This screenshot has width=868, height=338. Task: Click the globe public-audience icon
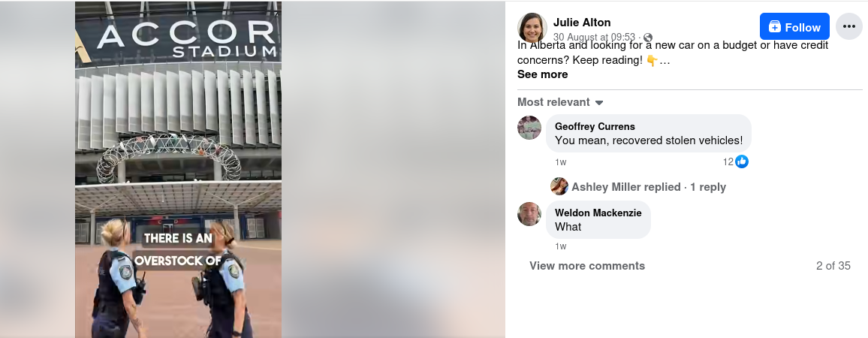(648, 38)
